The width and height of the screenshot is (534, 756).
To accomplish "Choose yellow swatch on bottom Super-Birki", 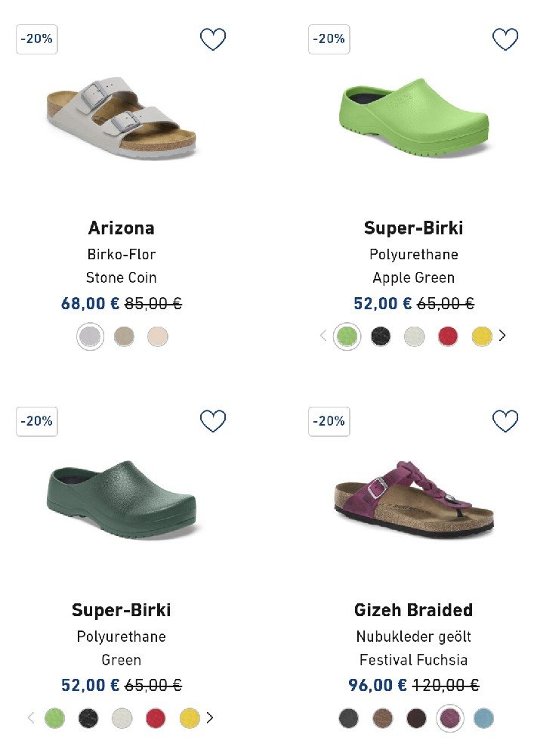I will point(190,718).
